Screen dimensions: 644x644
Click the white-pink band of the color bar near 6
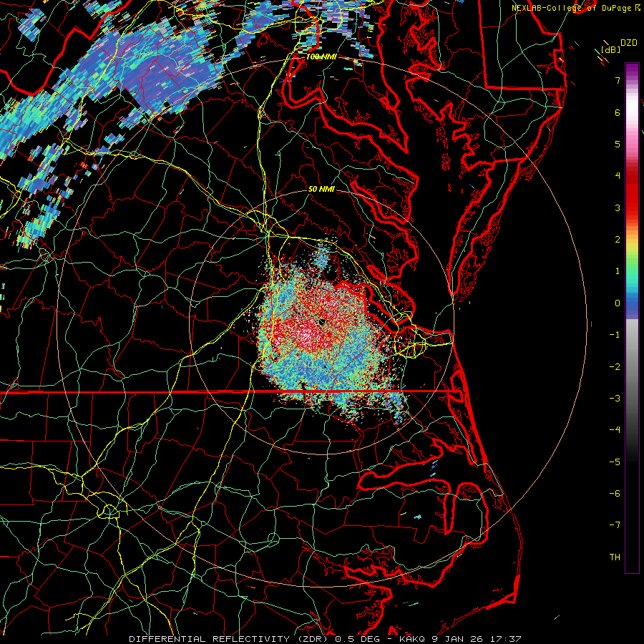click(632, 111)
